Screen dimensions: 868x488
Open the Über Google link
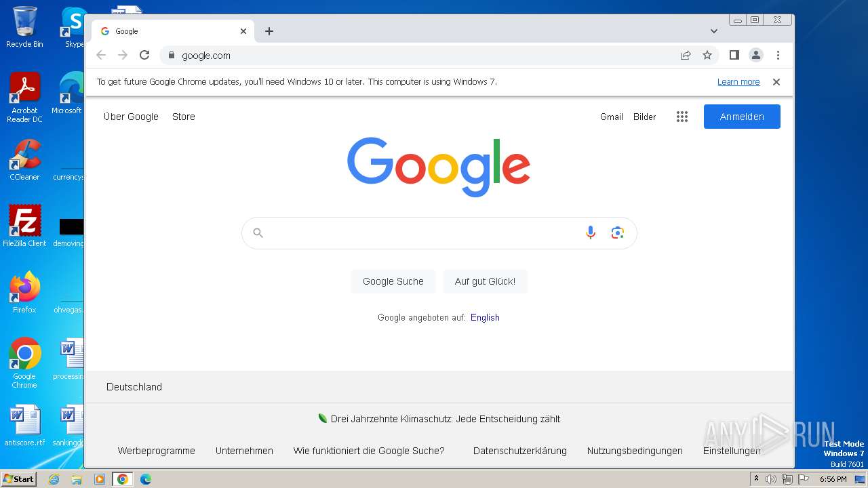tap(131, 117)
